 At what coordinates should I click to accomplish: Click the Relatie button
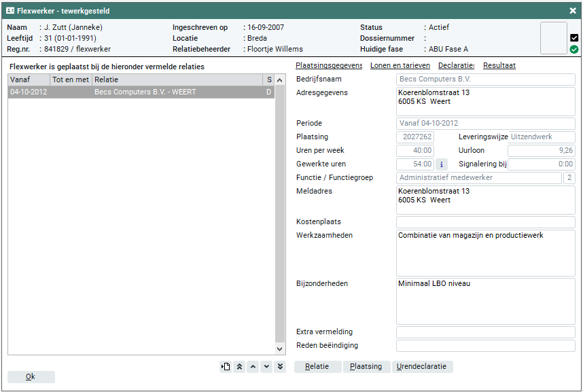point(317,367)
